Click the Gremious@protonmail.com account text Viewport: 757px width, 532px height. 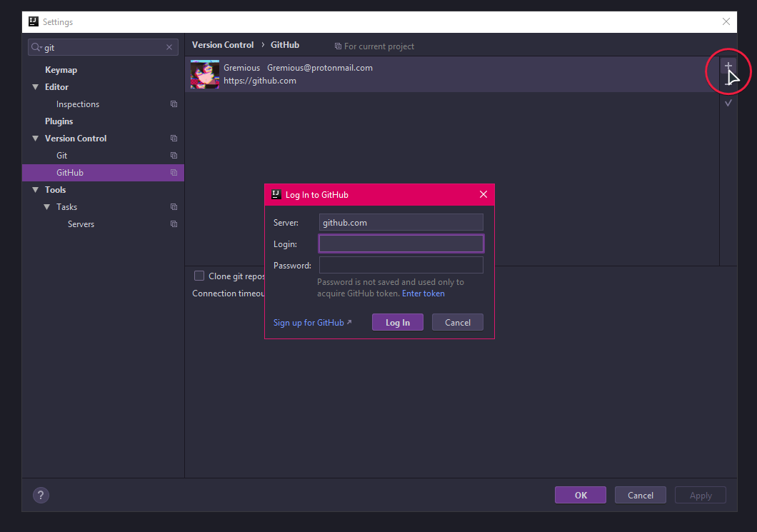pyautogui.click(x=320, y=68)
